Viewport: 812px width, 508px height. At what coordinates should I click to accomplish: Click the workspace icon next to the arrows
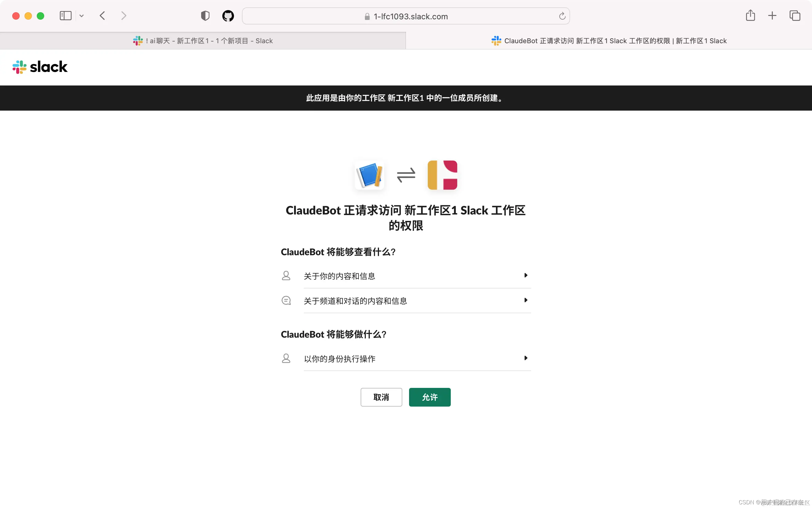point(442,175)
